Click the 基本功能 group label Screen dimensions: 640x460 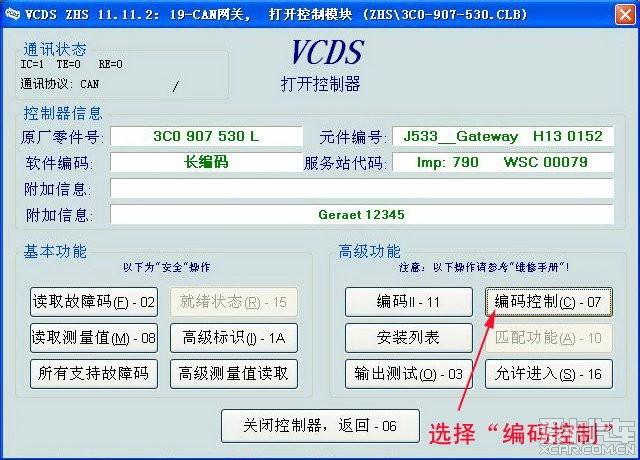[55, 251]
